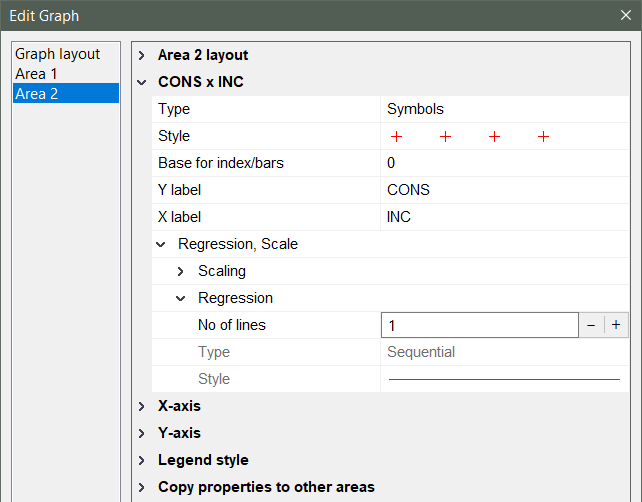This screenshot has height=502, width=642.
Task: Collapse the Regression, Scale group
Action: coord(161,244)
